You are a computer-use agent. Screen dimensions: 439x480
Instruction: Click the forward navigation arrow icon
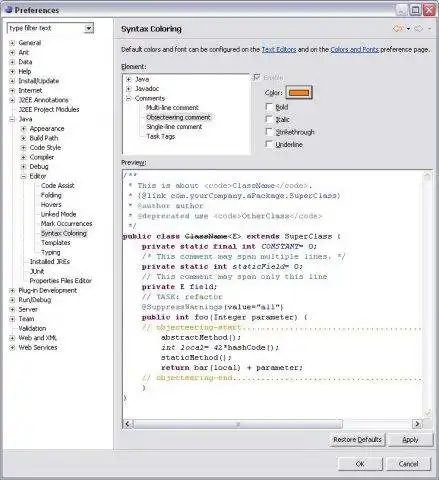pyautogui.click(x=418, y=29)
